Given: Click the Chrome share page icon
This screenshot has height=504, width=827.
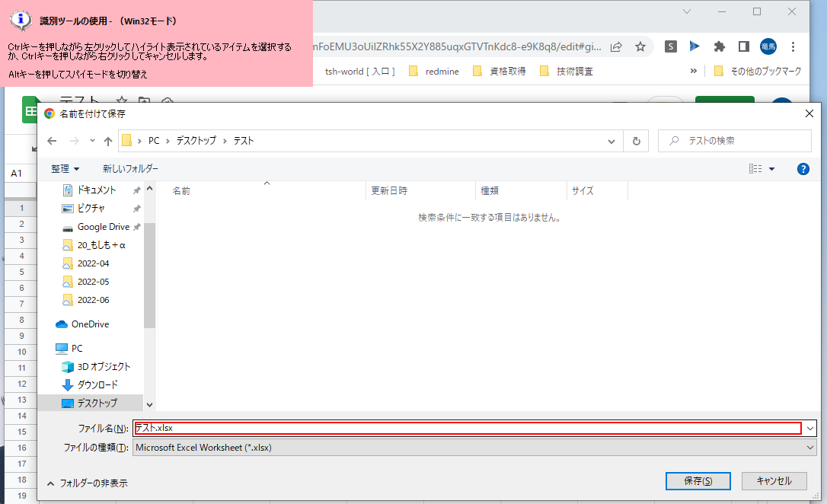Looking at the screenshot, I should (x=616, y=47).
